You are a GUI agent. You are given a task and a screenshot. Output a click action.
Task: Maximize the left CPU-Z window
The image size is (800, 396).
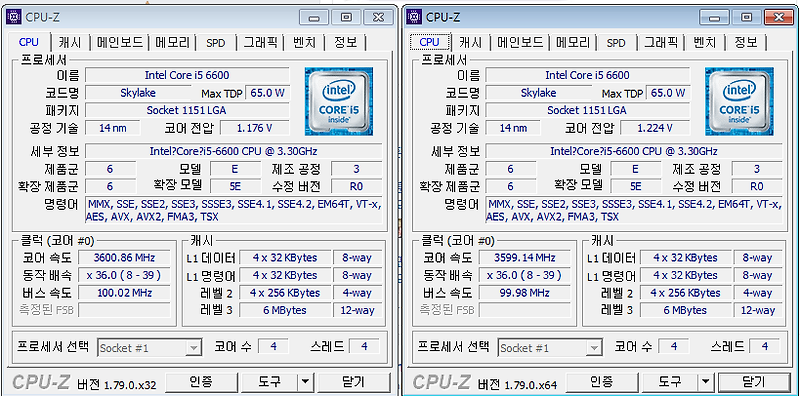[x=346, y=17]
